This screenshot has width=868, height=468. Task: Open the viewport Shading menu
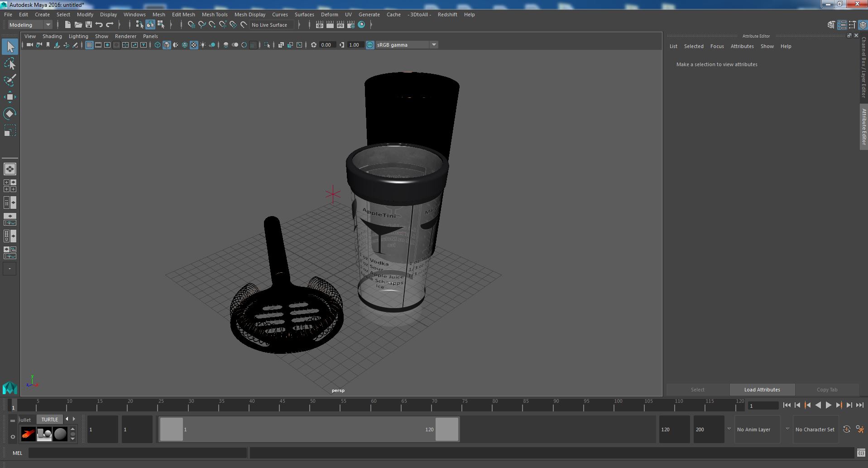coord(52,36)
